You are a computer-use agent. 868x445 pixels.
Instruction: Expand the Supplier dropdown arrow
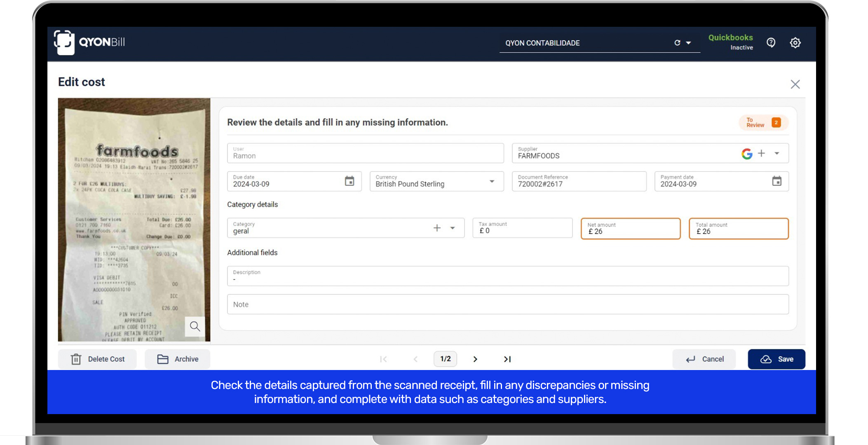[777, 153]
